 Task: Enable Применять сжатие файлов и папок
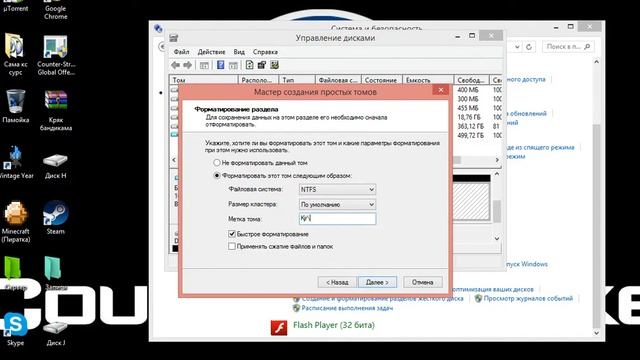(x=232, y=246)
